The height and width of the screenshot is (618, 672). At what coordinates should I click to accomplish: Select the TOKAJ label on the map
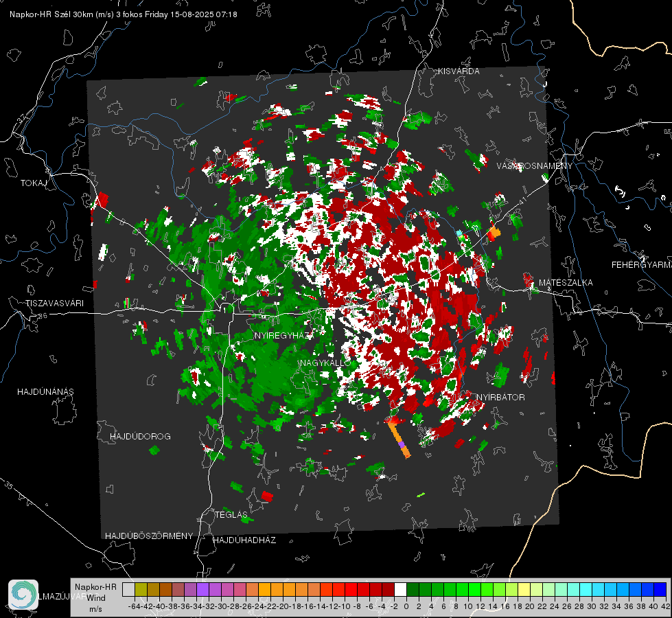coord(34,183)
